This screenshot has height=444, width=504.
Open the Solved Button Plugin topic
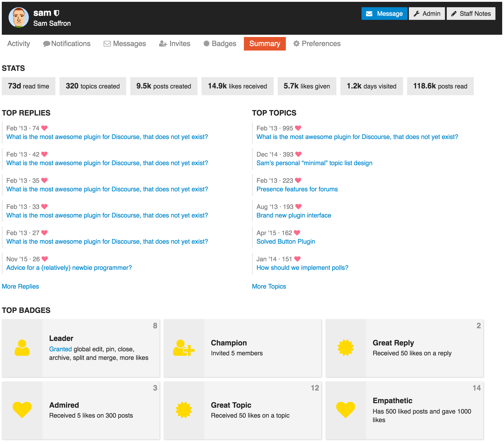coord(286,241)
